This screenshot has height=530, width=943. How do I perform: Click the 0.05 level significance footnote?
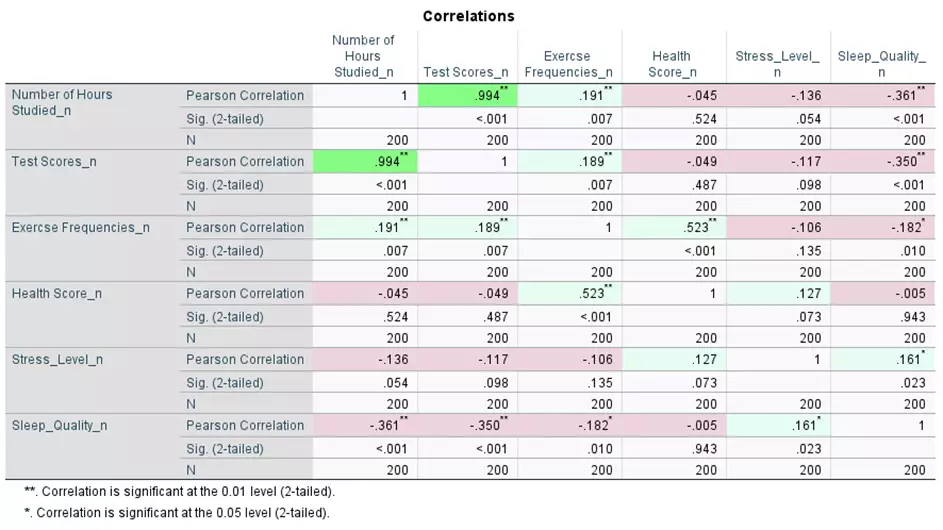point(176,514)
